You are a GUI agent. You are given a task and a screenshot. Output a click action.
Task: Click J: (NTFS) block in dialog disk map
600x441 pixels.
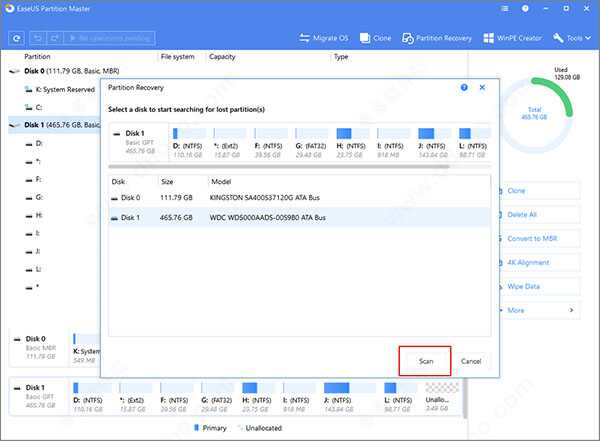[x=434, y=143]
